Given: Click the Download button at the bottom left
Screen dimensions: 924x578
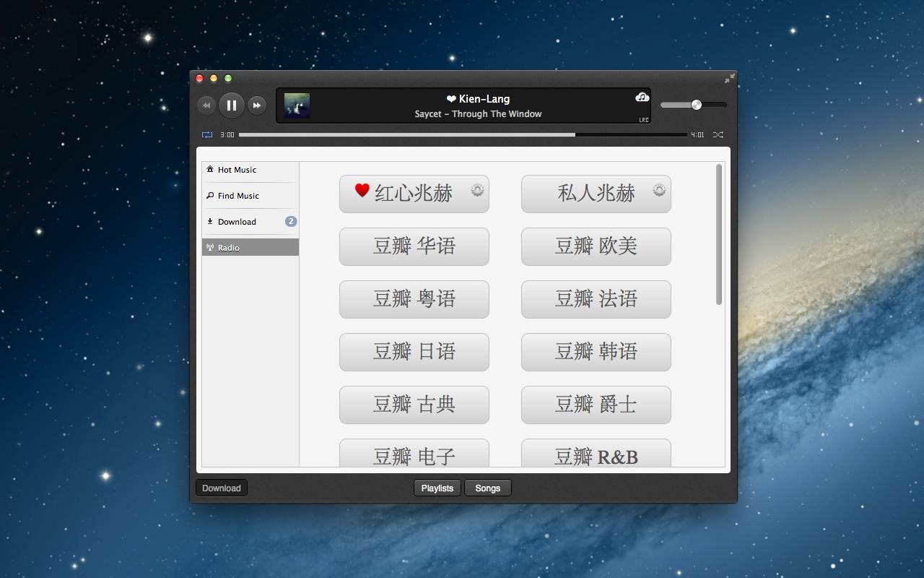Looking at the screenshot, I should [222, 488].
